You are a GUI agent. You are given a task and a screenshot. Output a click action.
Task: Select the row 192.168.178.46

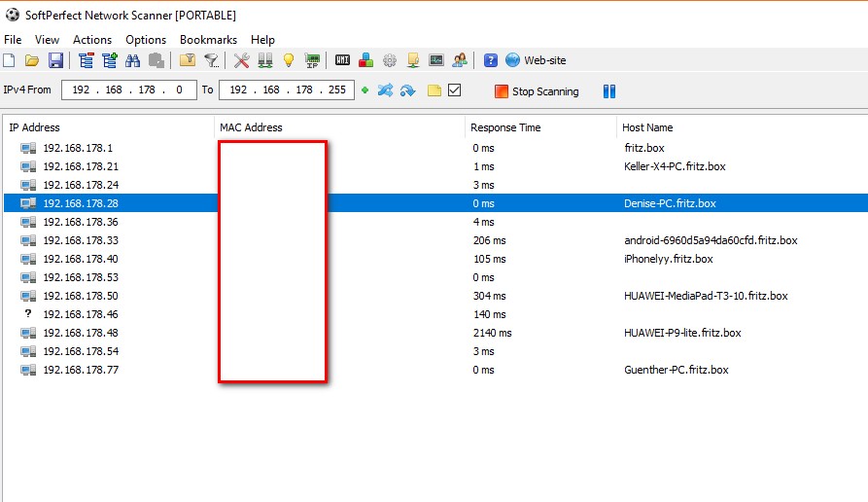click(x=435, y=314)
